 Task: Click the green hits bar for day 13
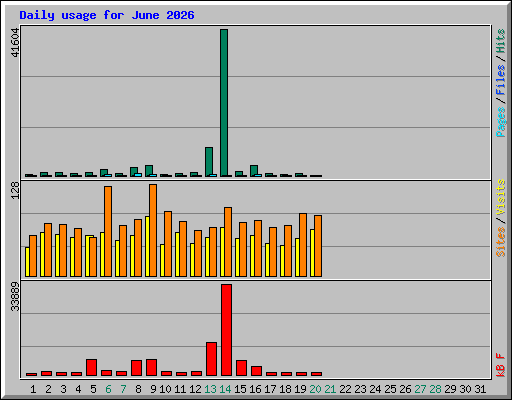[209, 162]
